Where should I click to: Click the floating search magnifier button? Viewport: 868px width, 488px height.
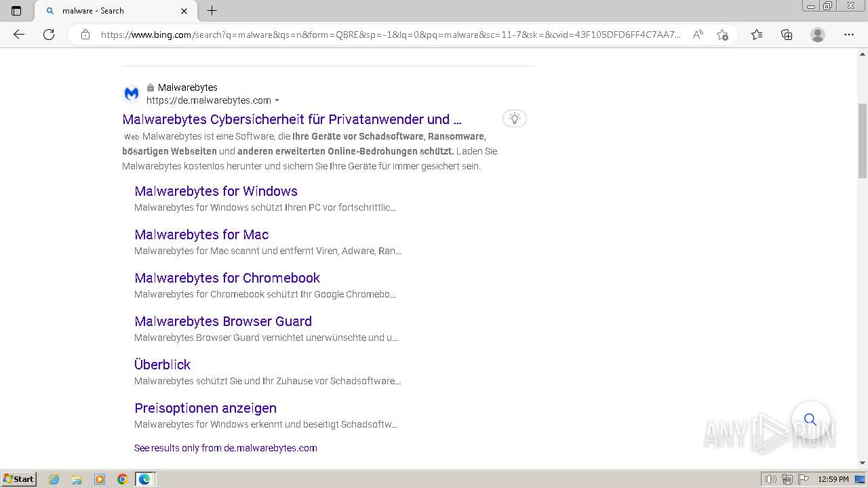810,420
